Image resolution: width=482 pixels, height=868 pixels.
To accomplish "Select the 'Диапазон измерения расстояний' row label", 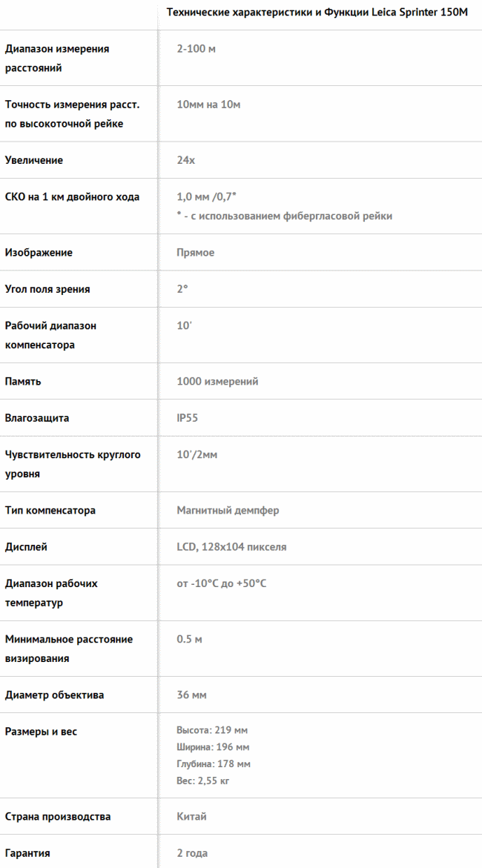I will point(57,58).
